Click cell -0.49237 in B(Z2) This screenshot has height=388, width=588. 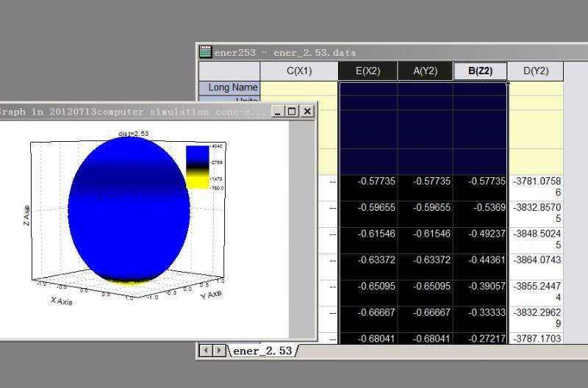pyautogui.click(x=480, y=240)
